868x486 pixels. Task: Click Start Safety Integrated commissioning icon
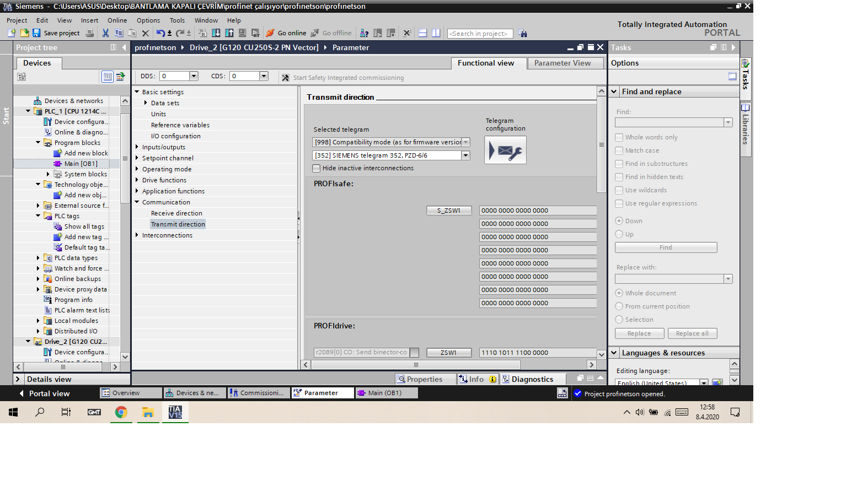click(285, 78)
